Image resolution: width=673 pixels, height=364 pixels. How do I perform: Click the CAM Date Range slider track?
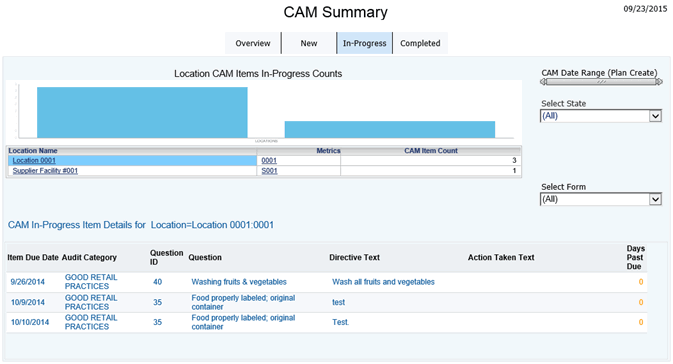601,82
